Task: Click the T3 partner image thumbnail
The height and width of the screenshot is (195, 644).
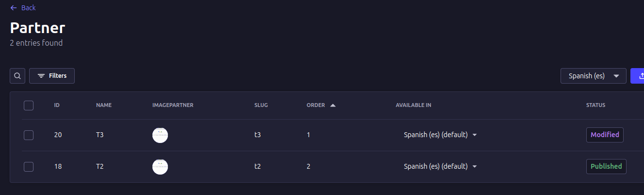Action: click(x=160, y=135)
